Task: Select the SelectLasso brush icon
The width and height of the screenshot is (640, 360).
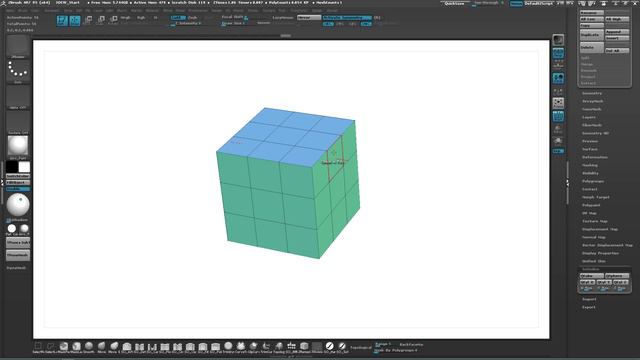Action: click(x=51, y=347)
